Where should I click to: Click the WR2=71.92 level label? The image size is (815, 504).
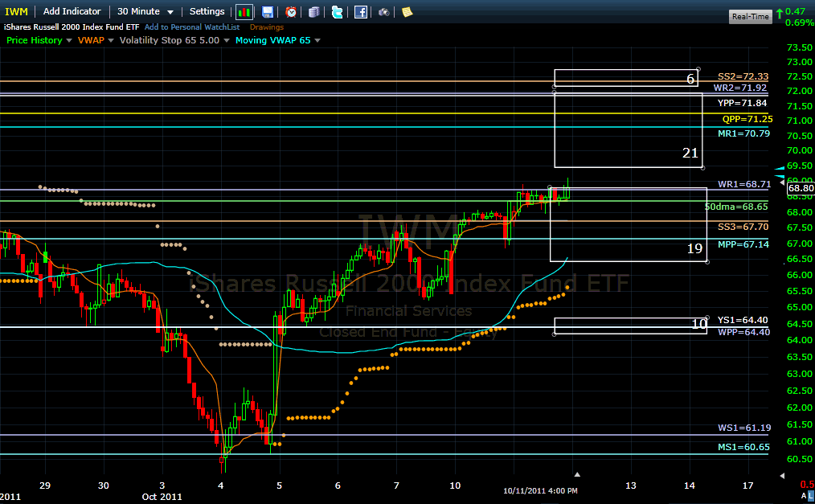point(739,88)
